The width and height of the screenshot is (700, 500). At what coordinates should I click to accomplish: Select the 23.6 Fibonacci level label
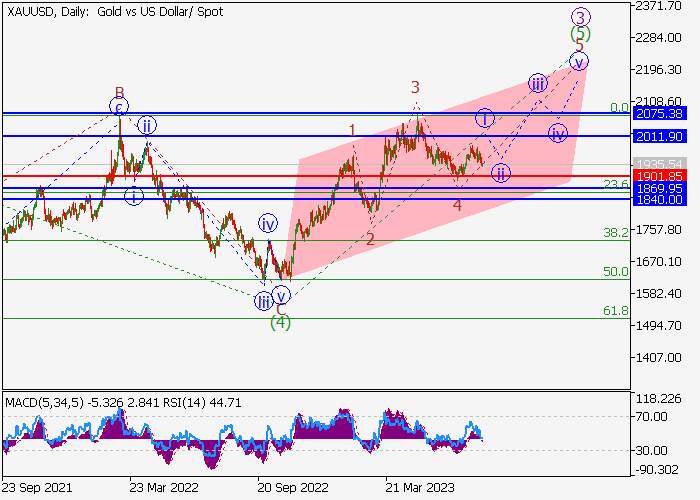[616, 184]
